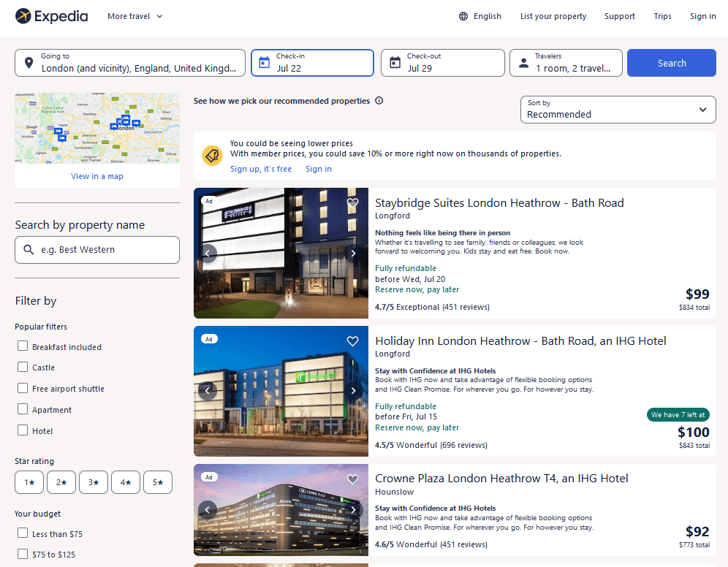Save Staybridge Suites using the heart icon
This screenshot has height=567, width=728.
tap(352, 203)
